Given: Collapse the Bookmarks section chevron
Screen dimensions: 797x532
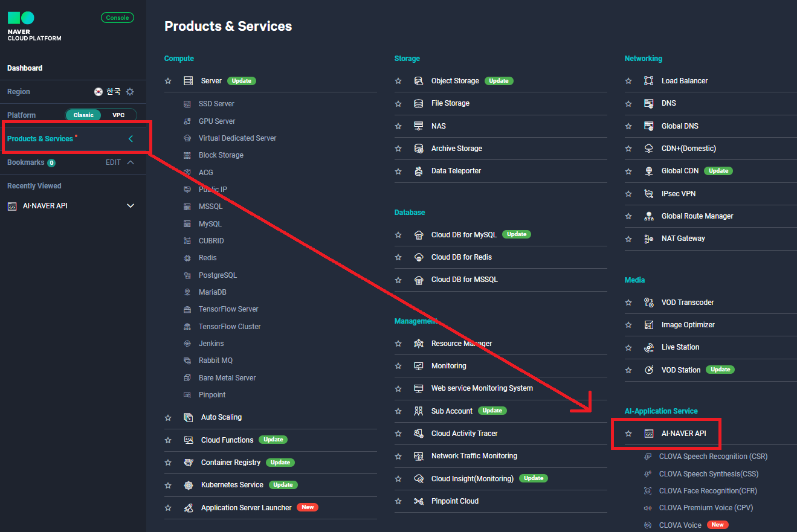Looking at the screenshot, I should (x=131, y=162).
